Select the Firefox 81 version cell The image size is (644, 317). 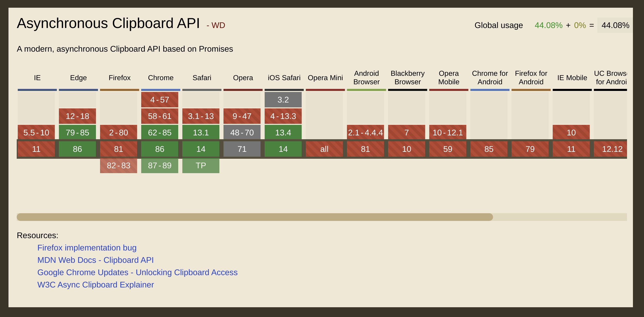coord(118,149)
